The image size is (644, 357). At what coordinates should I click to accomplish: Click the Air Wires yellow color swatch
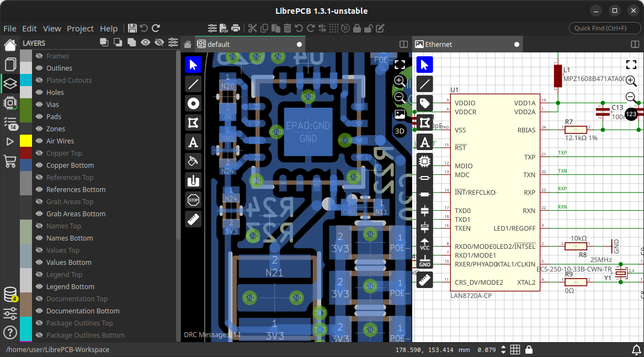[26, 141]
